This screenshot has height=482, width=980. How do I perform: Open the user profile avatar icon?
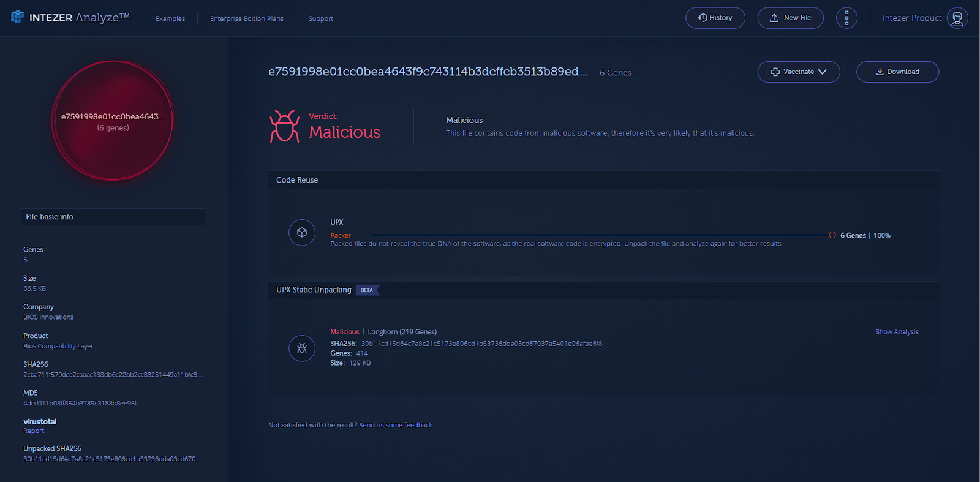(x=957, y=18)
